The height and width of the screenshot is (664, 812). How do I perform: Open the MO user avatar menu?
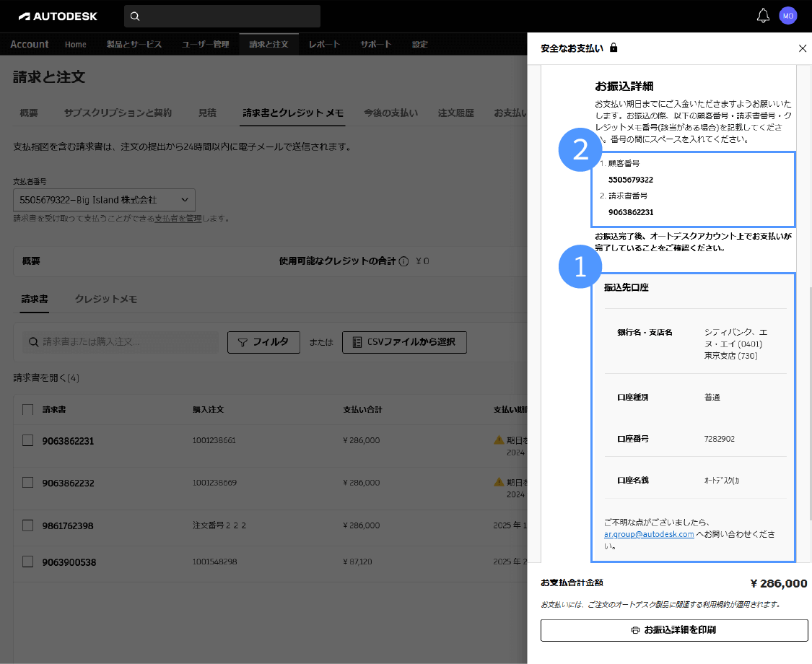click(788, 16)
